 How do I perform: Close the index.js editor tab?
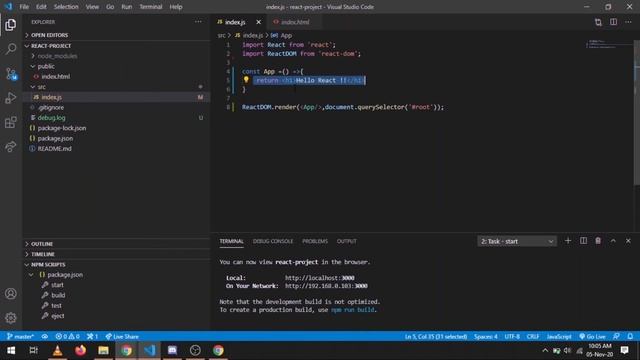[258, 22]
